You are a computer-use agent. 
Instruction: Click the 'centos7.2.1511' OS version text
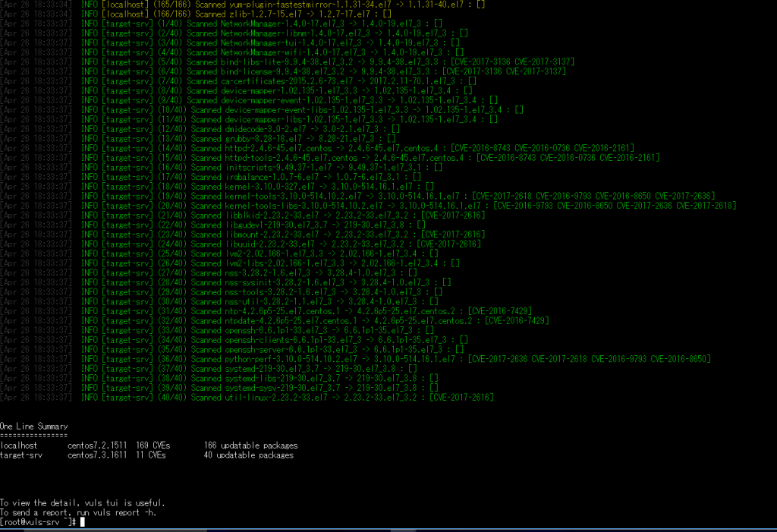pyautogui.click(x=97, y=445)
